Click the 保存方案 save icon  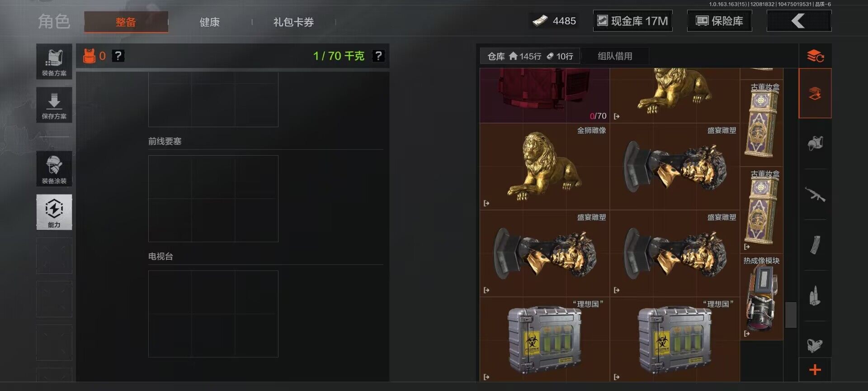(x=54, y=105)
